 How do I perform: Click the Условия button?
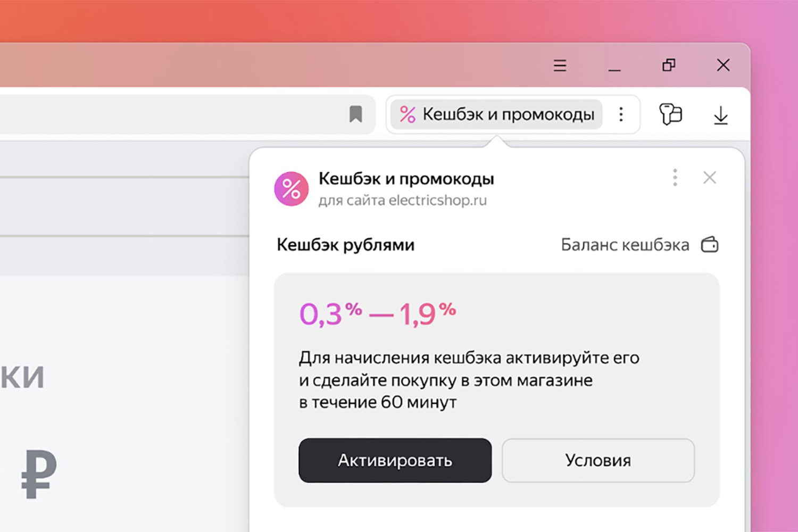click(598, 460)
